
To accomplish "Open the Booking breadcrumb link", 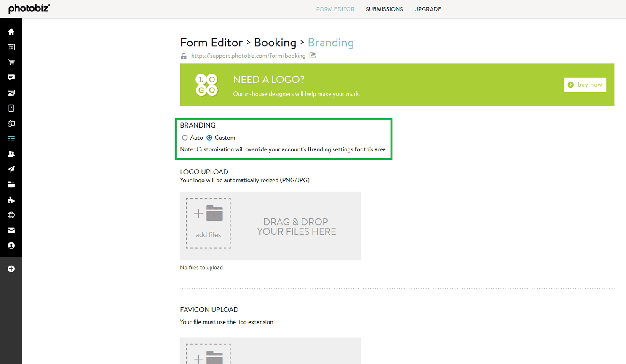I will [x=275, y=42].
